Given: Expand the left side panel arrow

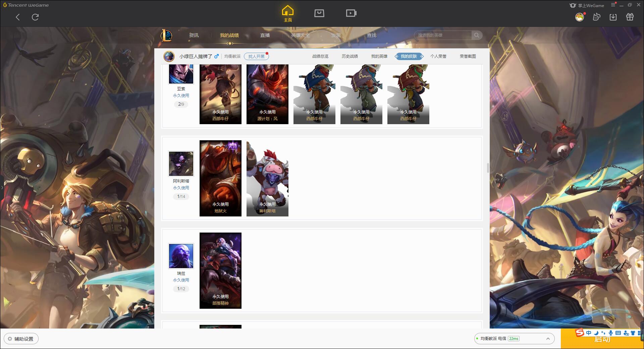Looking at the screenshot, I should [2, 188].
